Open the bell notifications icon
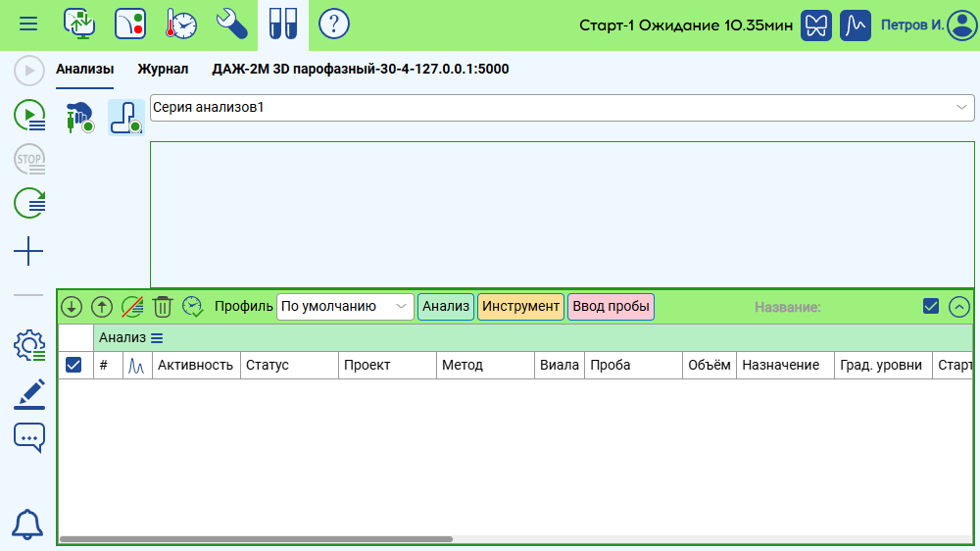Viewport: 980px width, 551px height. pos(28,525)
